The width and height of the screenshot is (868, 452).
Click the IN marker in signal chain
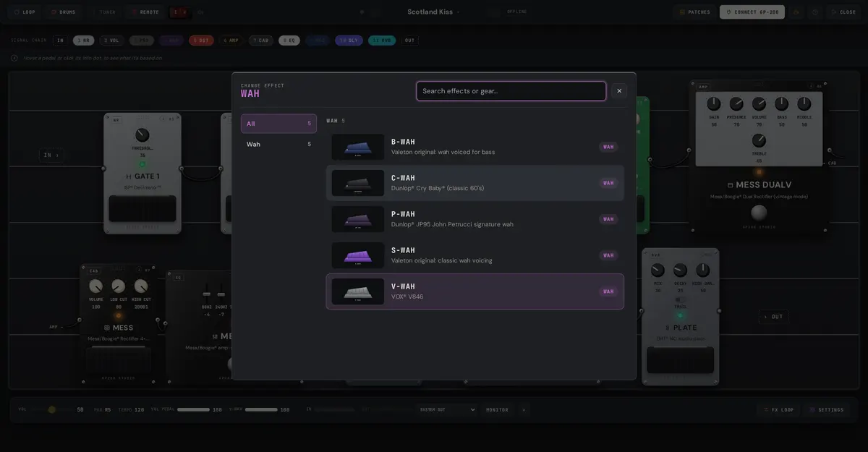coord(60,40)
